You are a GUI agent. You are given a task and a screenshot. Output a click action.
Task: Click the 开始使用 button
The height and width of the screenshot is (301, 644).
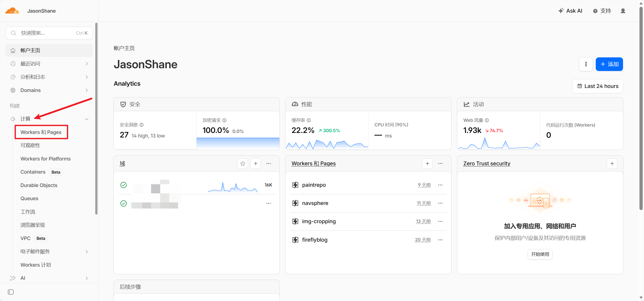point(540,254)
